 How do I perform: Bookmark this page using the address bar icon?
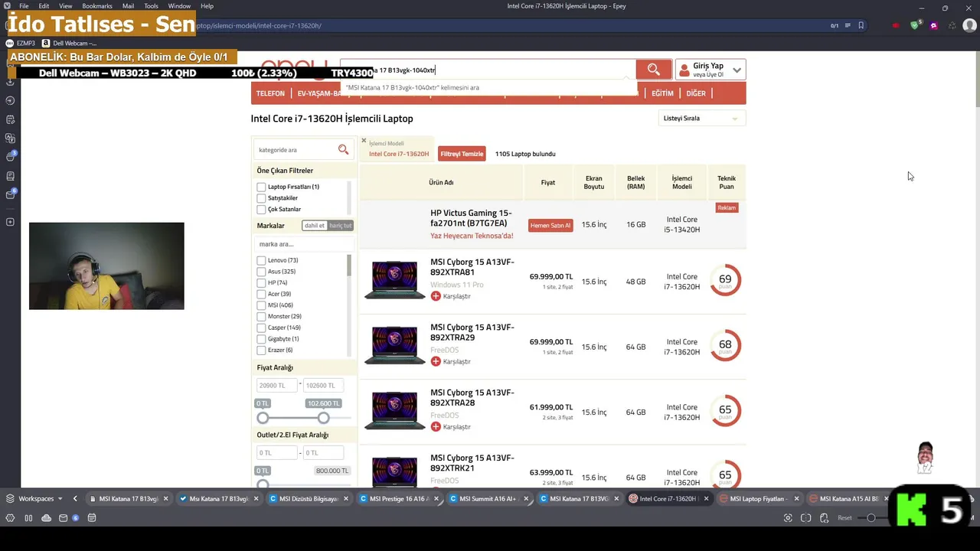[x=861, y=25]
